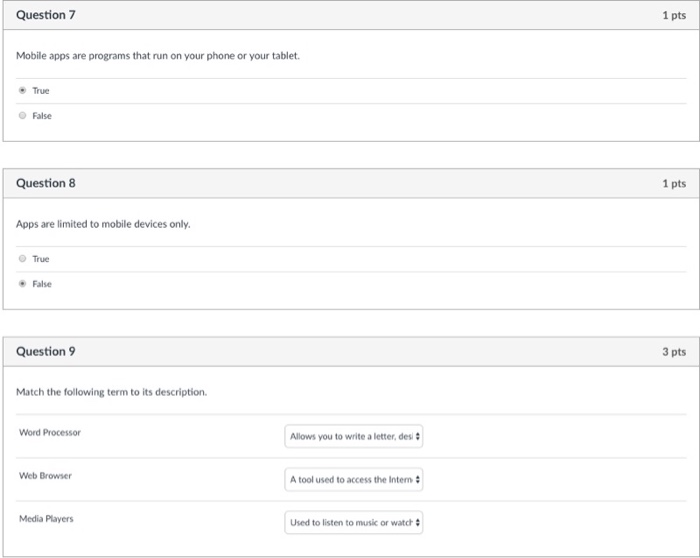Open the Media Players description dropdown
This screenshot has width=700, height=558.
(x=354, y=522)
